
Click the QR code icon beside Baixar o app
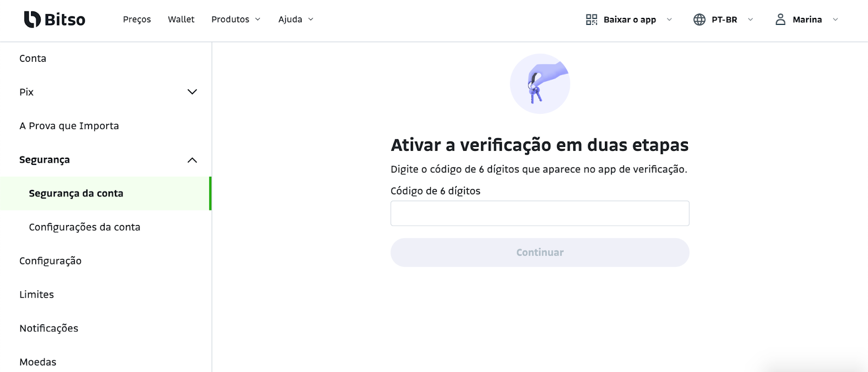coord(591,20)
